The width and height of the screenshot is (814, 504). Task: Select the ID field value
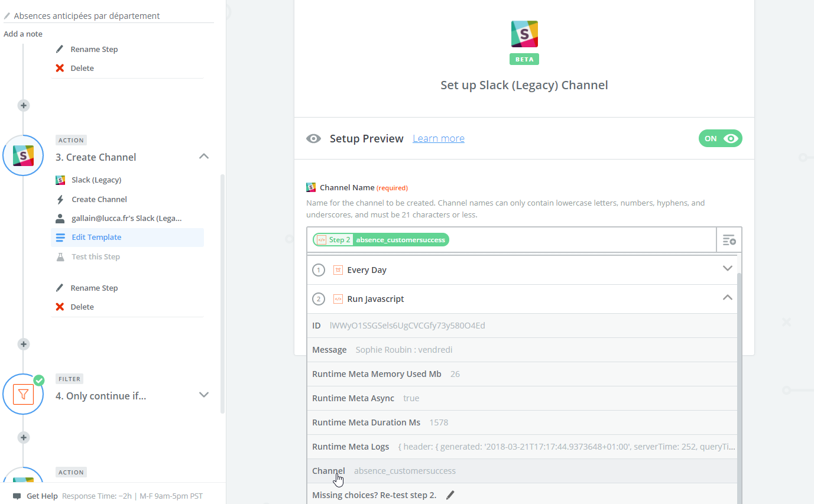pyautogui.click(x=407, y=326)
